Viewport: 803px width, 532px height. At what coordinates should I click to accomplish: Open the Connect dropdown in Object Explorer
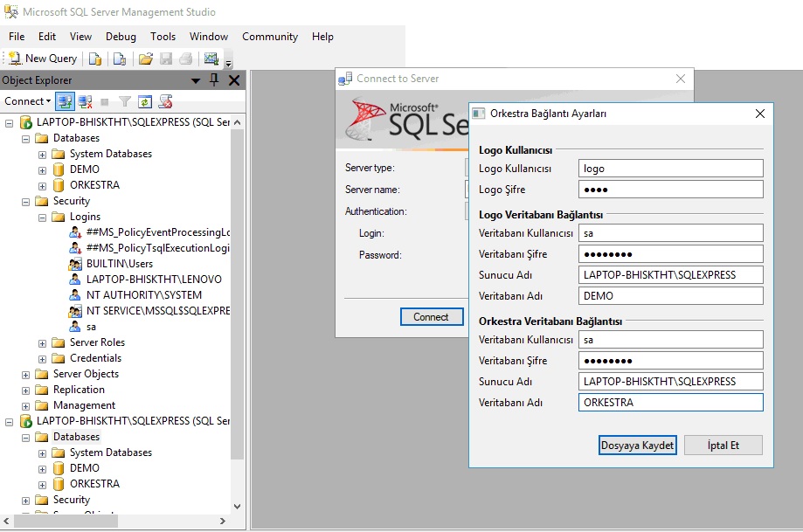[x=28, y=101]
